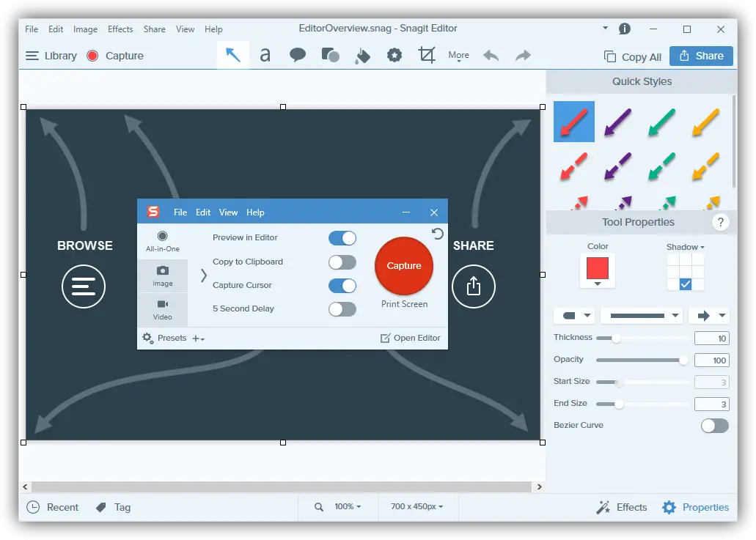Click the Tool Properties help question mark
756x540 pixels.
720,222
